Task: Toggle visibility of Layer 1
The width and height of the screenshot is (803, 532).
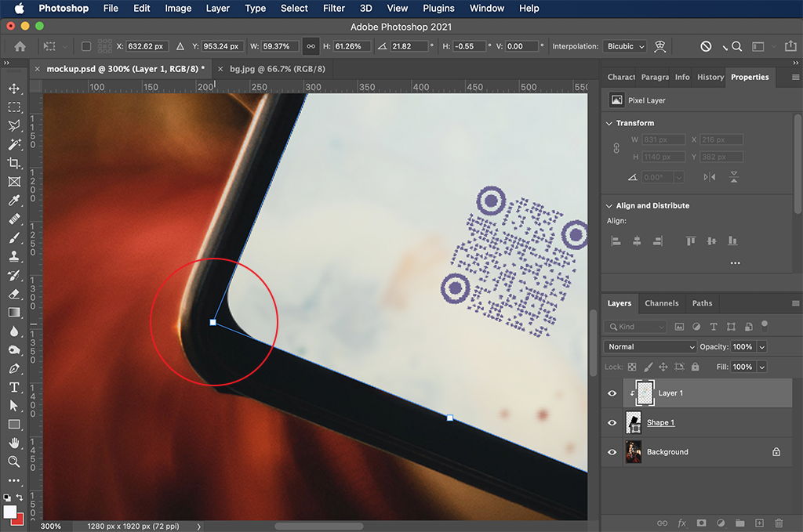Action: click(x=612, y=393)
